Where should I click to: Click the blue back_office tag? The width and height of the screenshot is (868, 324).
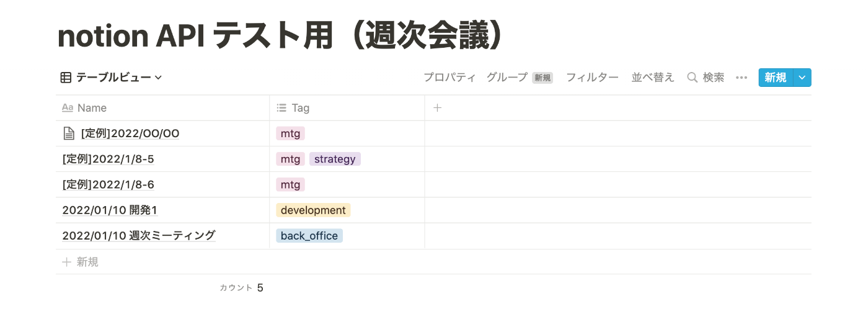[x=309, y=236]
